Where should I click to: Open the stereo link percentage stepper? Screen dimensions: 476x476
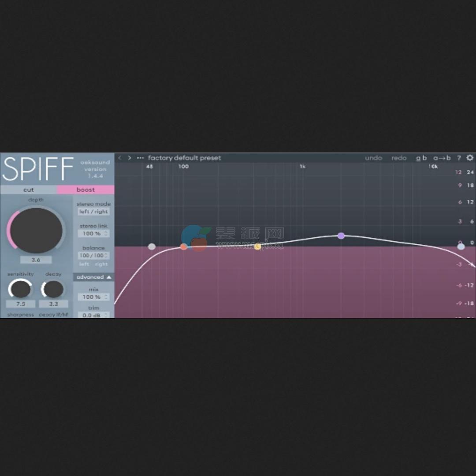(93, 233)
